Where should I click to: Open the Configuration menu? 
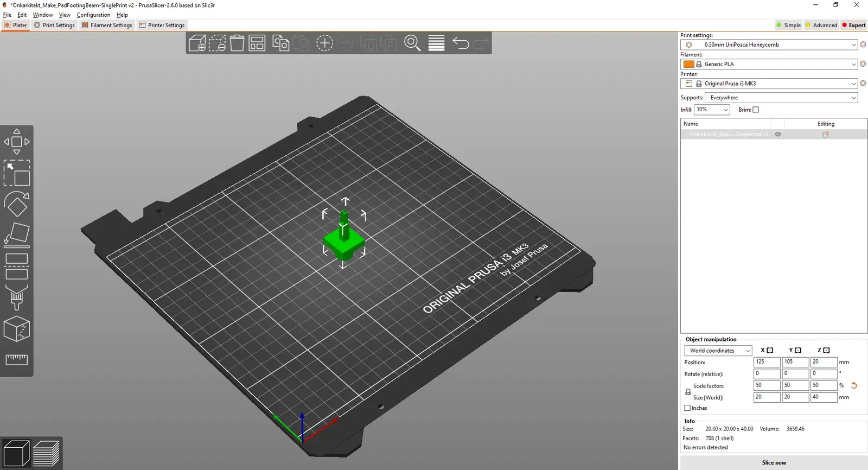pos(93,15)
